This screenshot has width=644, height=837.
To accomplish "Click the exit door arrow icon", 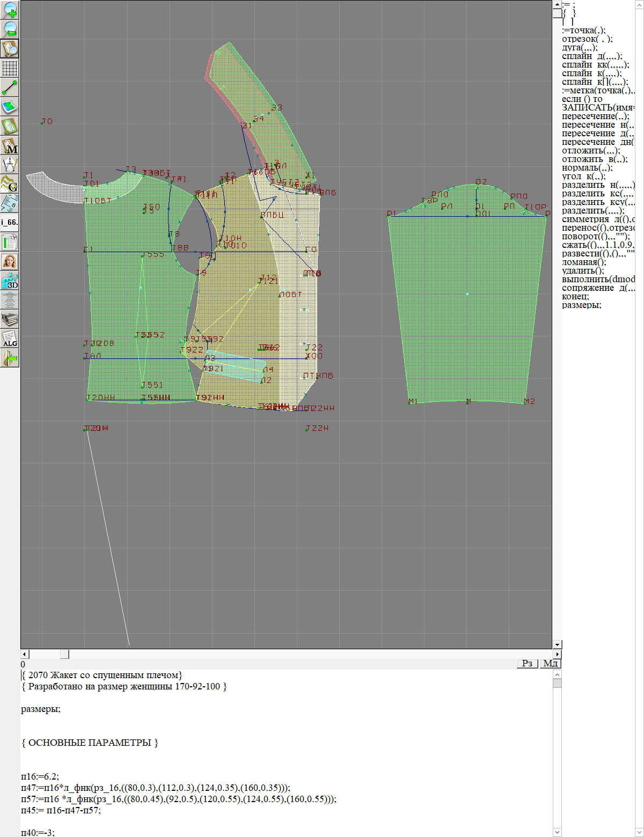I will click(10, 358).
